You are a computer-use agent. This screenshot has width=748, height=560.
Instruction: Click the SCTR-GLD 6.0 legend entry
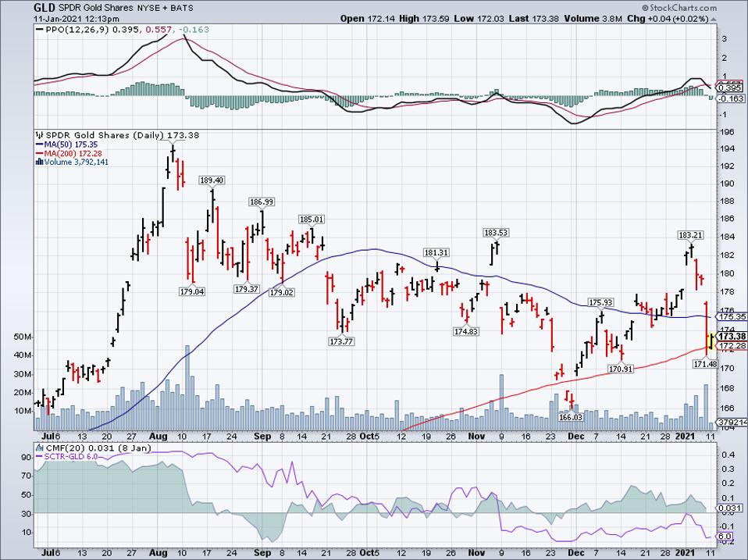(x=67, y=456)
